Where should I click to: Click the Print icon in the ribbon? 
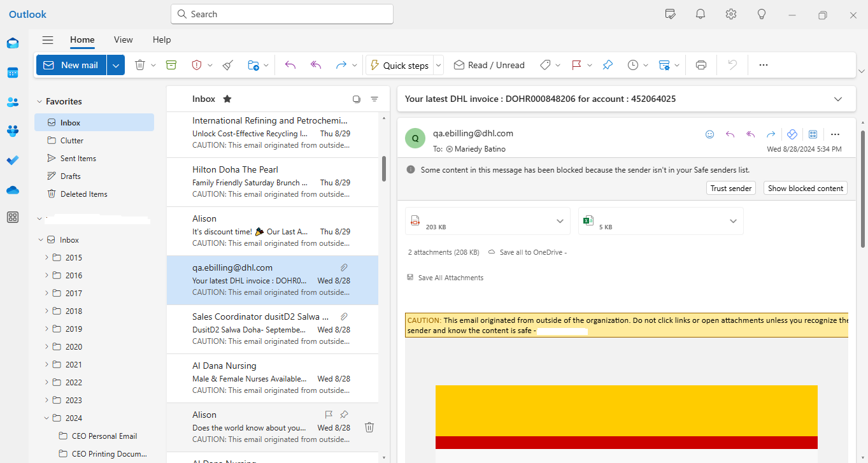701,65
